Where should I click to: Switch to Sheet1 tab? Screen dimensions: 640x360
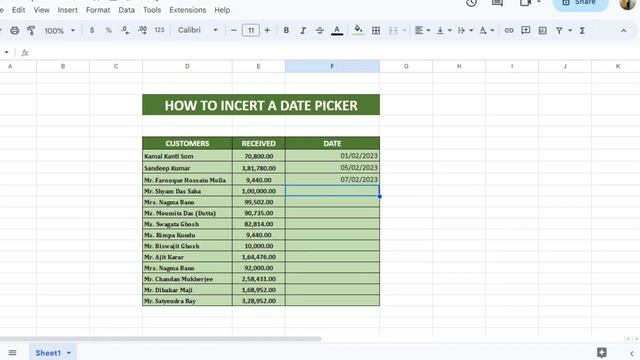click(x=48, y=353)
